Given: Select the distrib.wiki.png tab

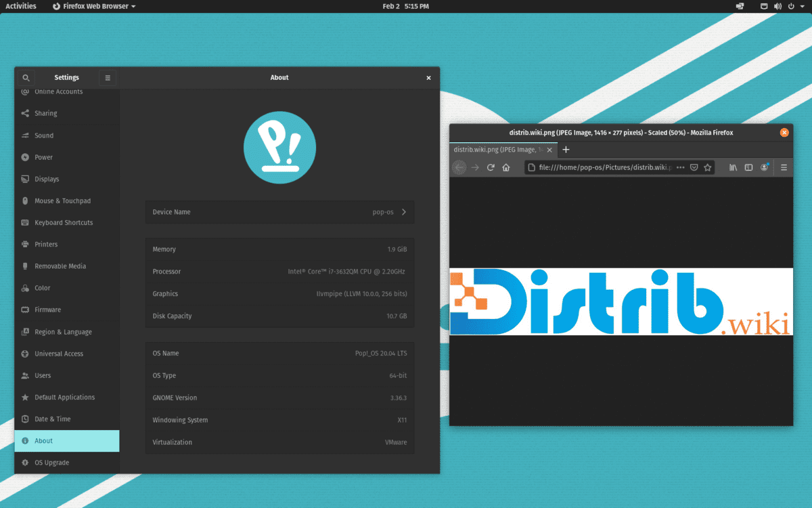Looking at the screenshot, I should [x=503, y=150].
